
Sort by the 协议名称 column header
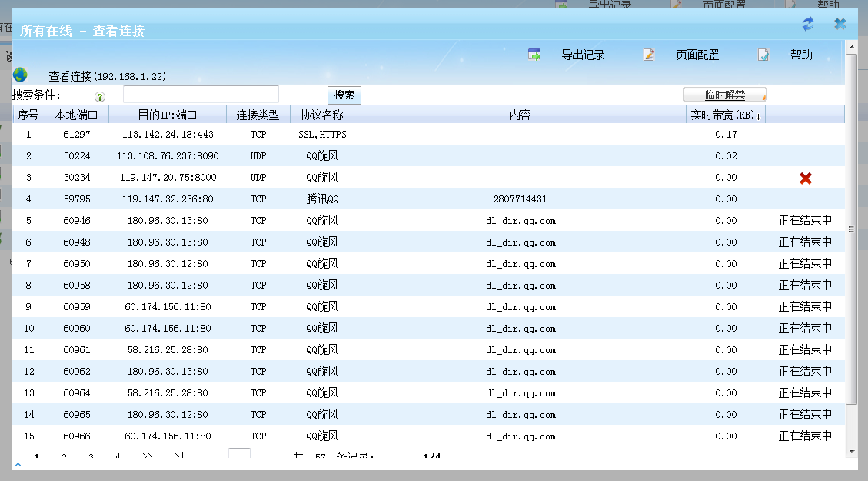pos(321,115)
